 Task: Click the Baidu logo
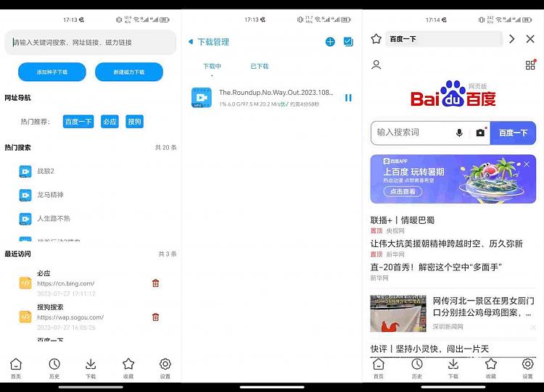[x=453, y=94]
